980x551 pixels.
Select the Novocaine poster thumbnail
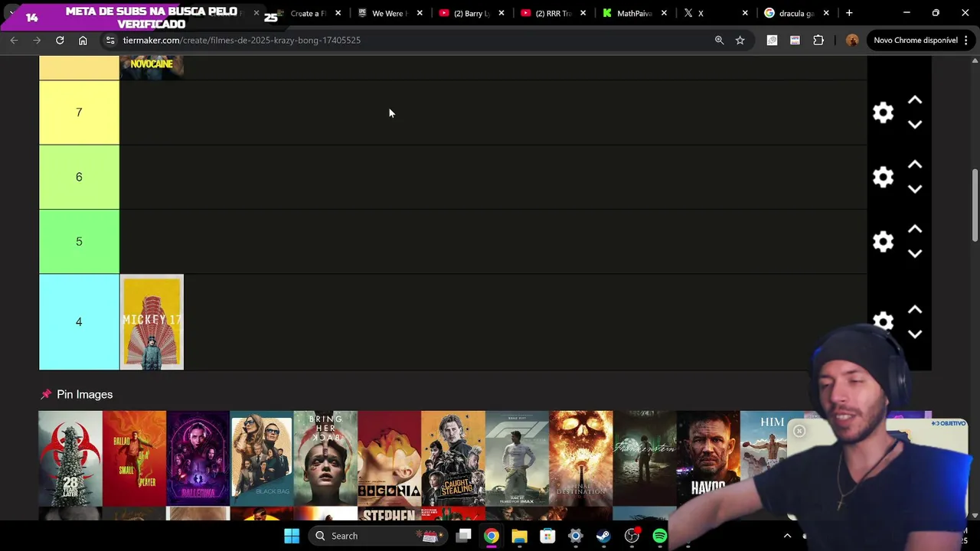click(x=152, y=67)
